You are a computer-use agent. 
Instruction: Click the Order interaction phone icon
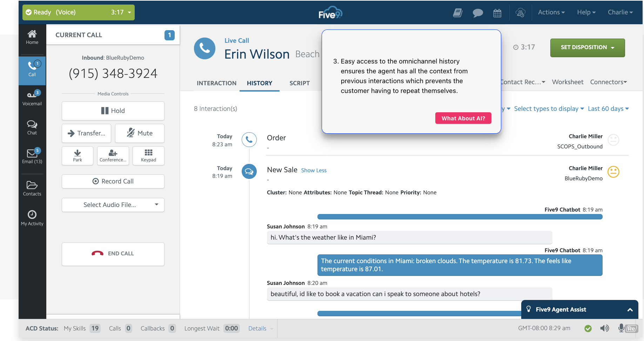(x=249, y=140)
